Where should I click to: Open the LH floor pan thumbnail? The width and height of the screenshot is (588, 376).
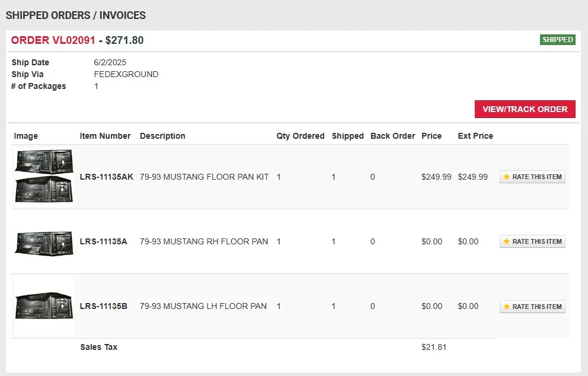[x=44, y=306]
